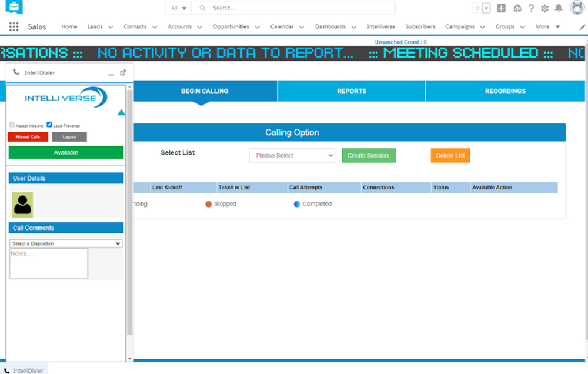Open the favorites list dropdown arrow

coord(486,8)
